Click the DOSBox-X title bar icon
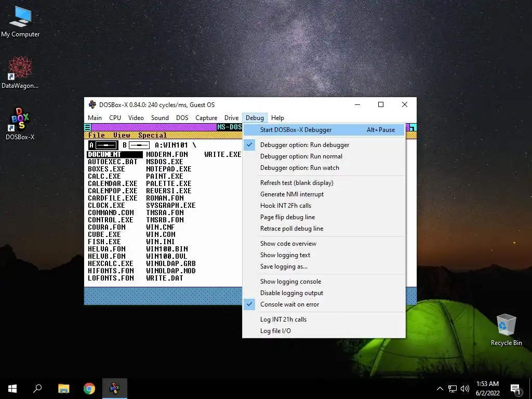 (x=92, y=104)
